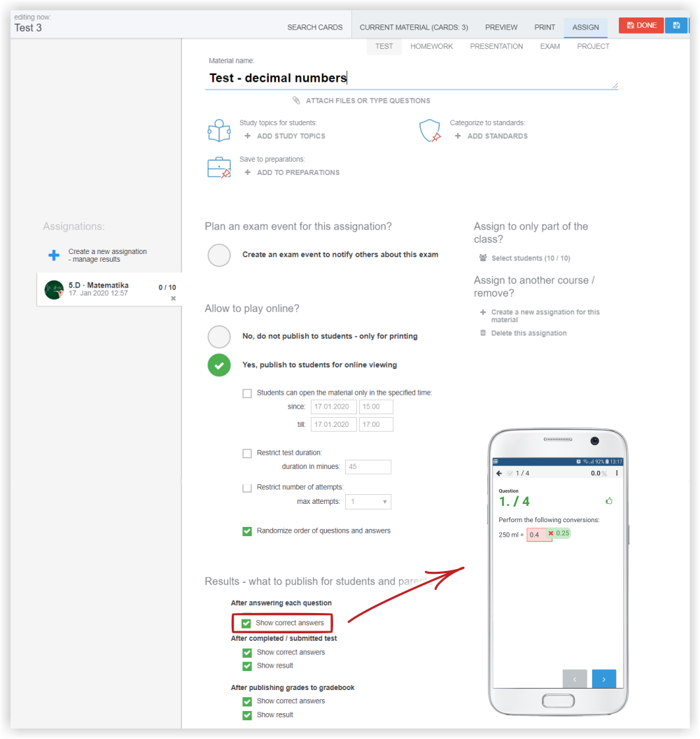The width and height of the screenshot is (700, 739).
Task: Click the 0.4 answer box in phone preview
Action: click(539, 535)
